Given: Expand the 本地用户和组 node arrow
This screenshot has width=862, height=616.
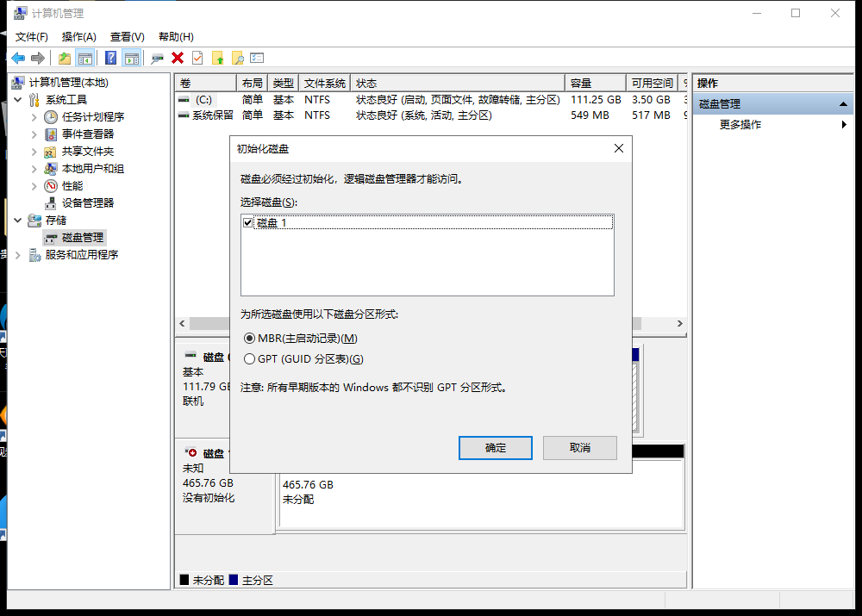Looking at the screenshot, I should point(34,169).
